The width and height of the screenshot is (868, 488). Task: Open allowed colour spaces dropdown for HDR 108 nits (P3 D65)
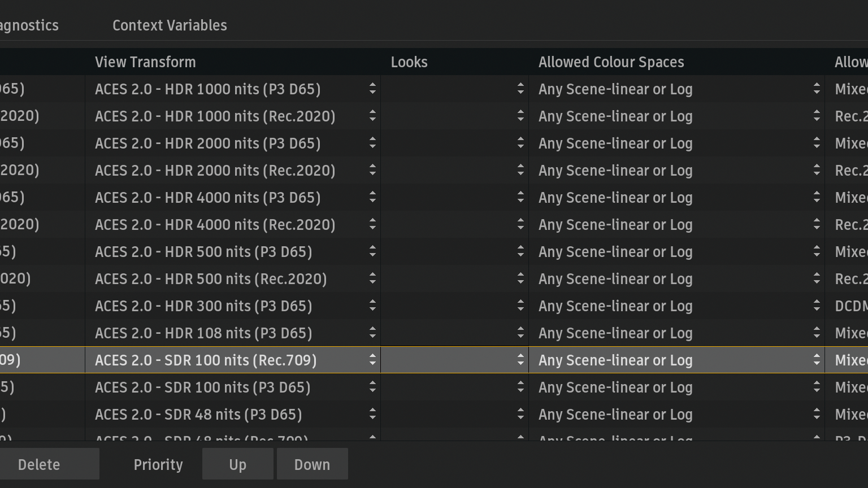[677, 333]
